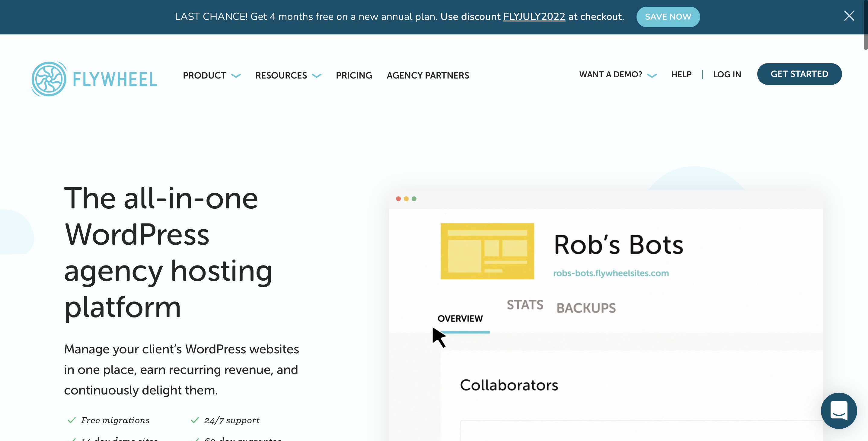The height and width of the screenshot is (441, 868).
Task: Click the 24/7 support text
Action: [231, 420]
